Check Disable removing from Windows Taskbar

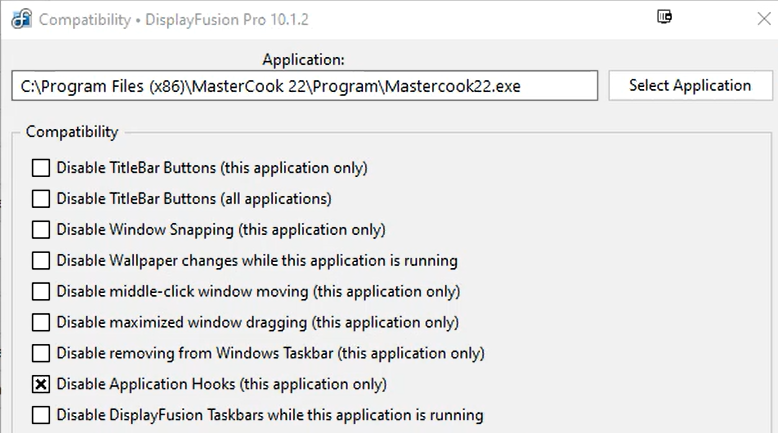tap(41, 353)
